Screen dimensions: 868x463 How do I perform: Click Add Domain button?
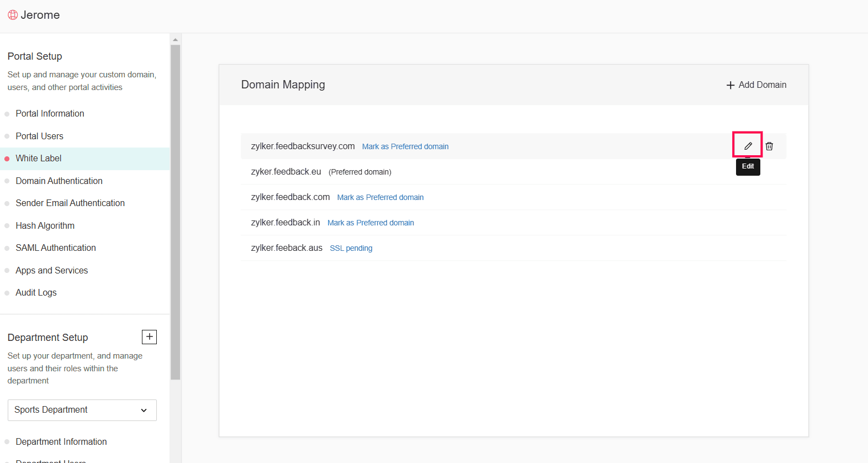click(x=756, y=85)
